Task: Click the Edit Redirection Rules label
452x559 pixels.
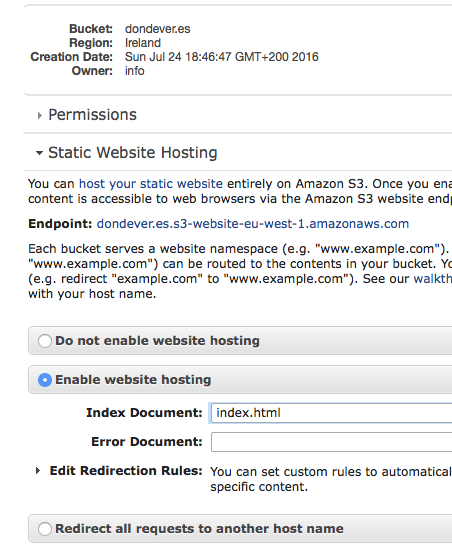Action: 126,471
